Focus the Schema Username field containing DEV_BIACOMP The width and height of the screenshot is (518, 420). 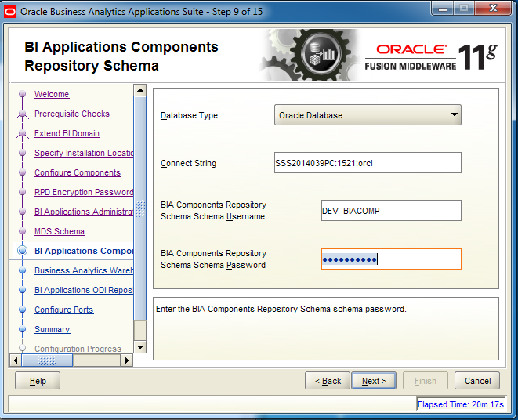(391, 210)
